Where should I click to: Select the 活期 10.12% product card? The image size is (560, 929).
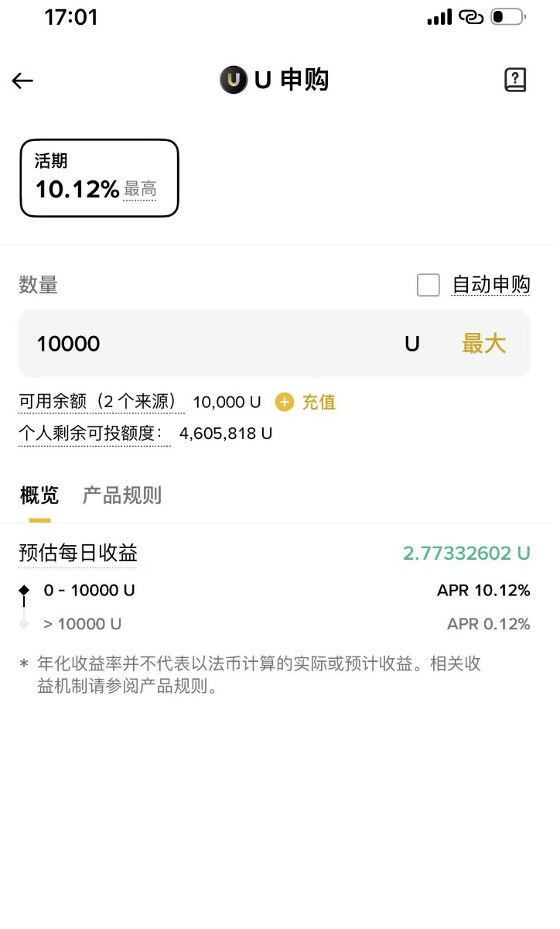pos(99,177)
